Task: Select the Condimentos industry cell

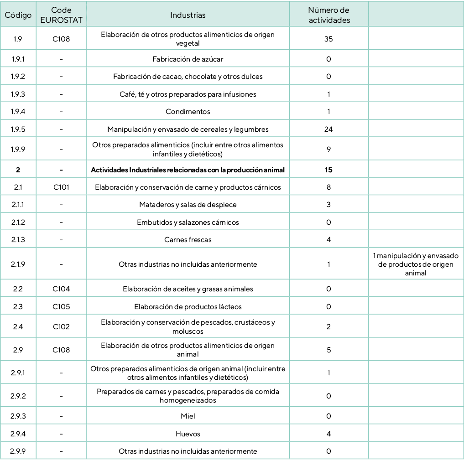Action: 188,112
